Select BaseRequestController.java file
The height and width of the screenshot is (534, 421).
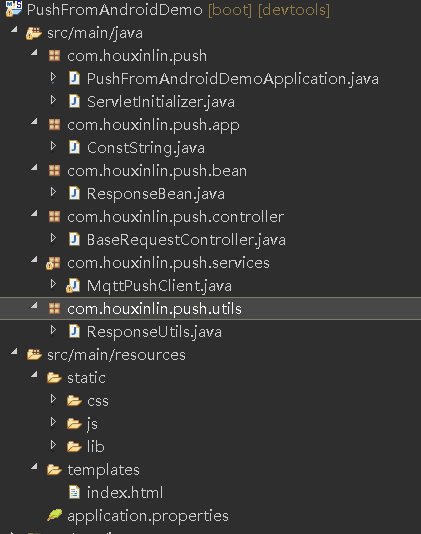tap(186, 240)
